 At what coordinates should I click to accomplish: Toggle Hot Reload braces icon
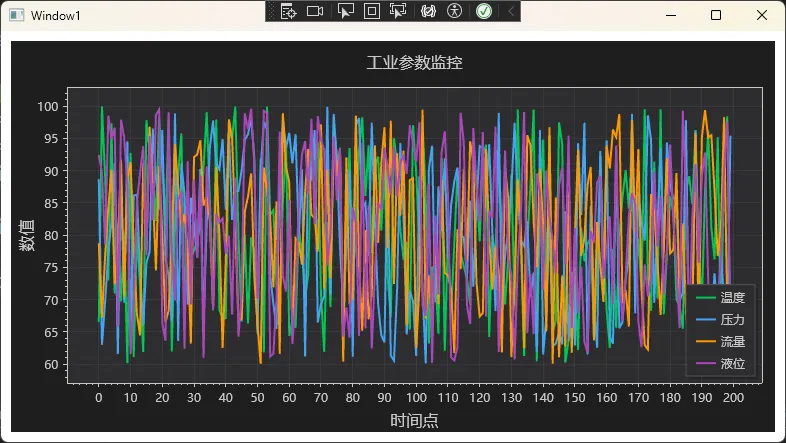click(429, 11)
